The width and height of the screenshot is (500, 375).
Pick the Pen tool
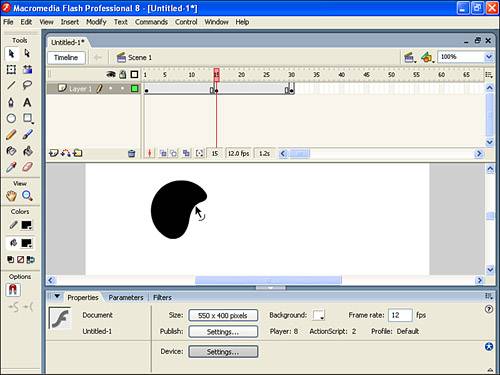[11, 102]
